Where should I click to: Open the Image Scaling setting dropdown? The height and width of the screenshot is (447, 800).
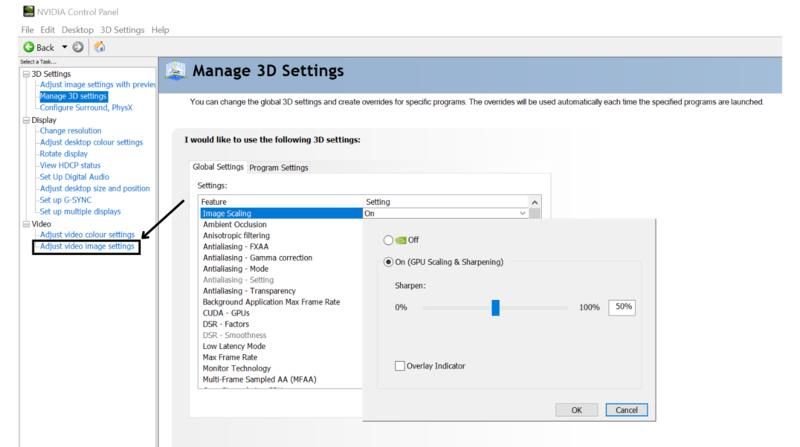tap(522, 213)
